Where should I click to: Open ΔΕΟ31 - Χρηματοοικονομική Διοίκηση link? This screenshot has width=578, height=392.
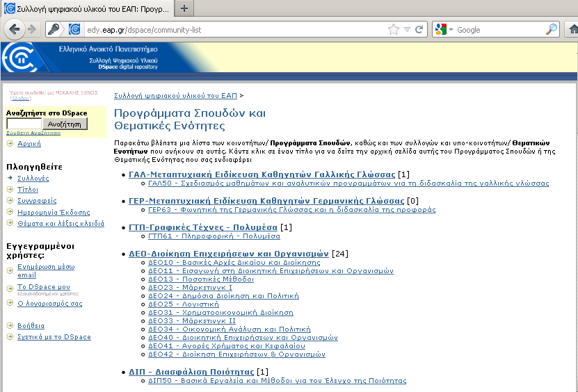(x=220, y=313)
